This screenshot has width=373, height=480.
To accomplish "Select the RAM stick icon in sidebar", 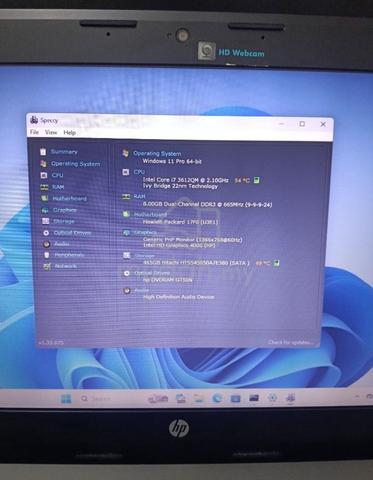I will [x=44, y=187].
